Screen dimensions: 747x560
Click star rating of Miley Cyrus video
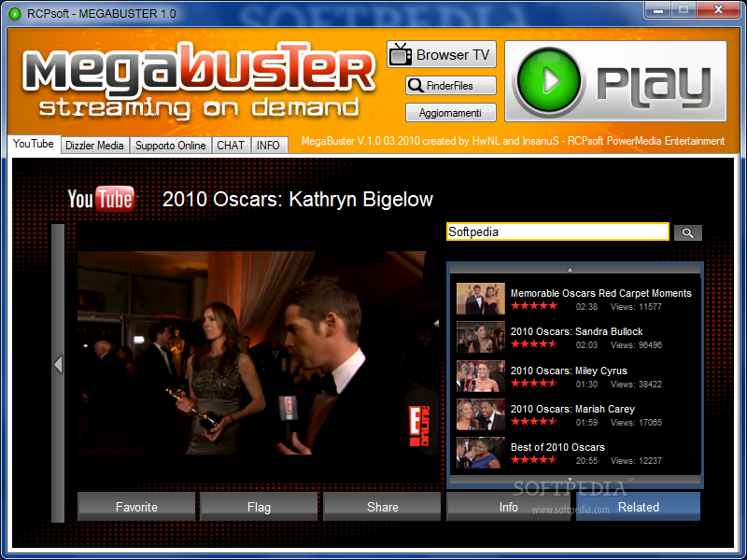point(533,384)
